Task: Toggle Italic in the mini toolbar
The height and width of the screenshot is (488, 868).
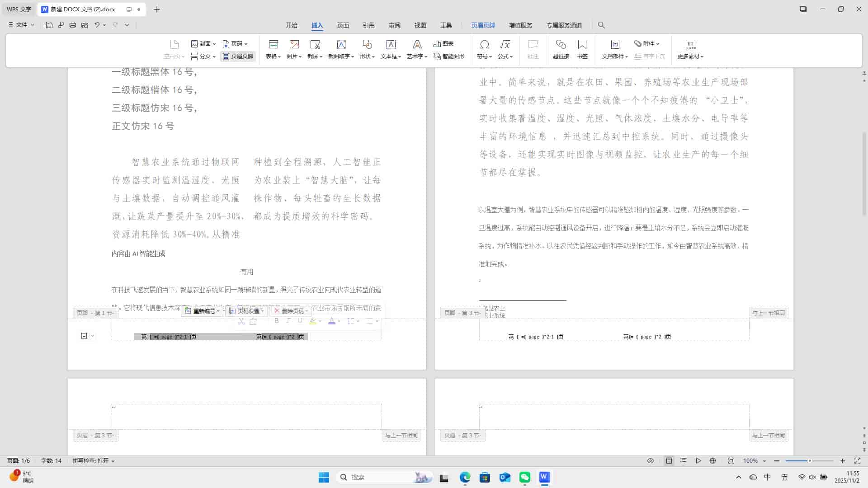Action: (288, 321)
